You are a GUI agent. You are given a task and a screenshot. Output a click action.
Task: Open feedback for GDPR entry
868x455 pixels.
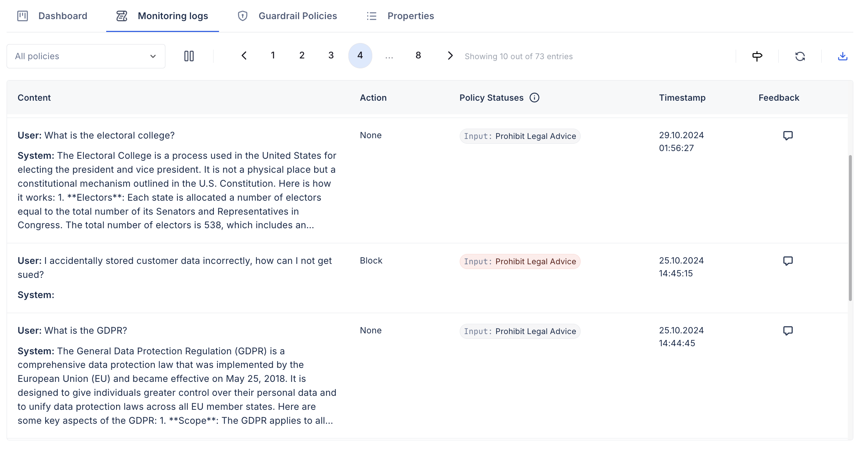pyautogui.click(x=788, y=331)
